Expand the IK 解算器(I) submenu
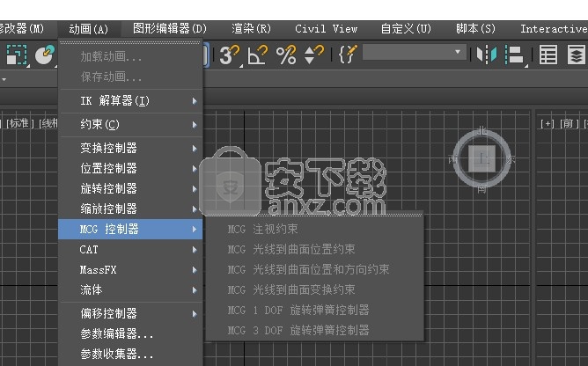 tap(130, 101)
